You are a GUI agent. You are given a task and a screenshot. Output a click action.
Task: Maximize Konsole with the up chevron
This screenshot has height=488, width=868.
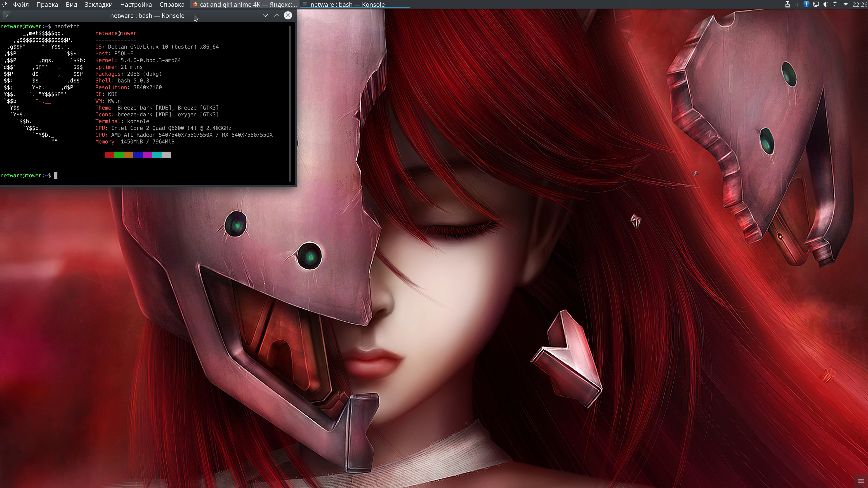tap(277, 16)
